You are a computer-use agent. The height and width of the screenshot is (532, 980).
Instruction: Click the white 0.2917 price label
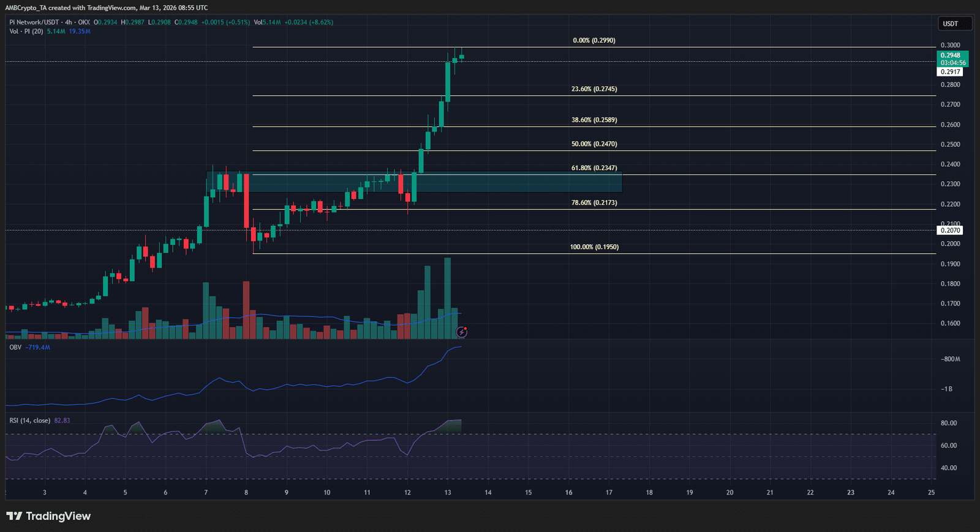(x=950, y=72)
